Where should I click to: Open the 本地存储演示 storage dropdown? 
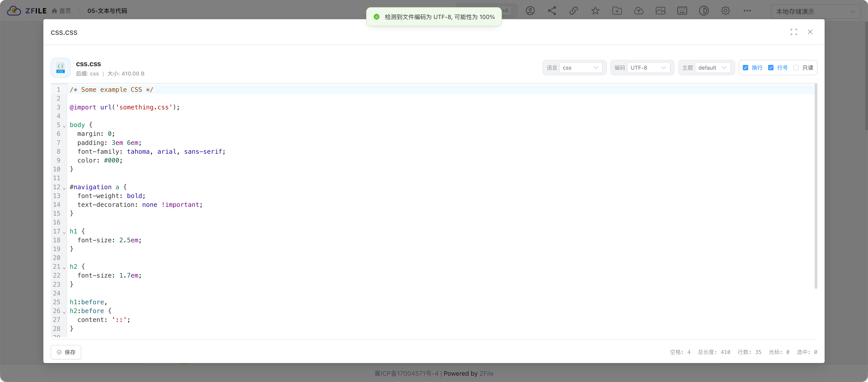click(816, 12)
